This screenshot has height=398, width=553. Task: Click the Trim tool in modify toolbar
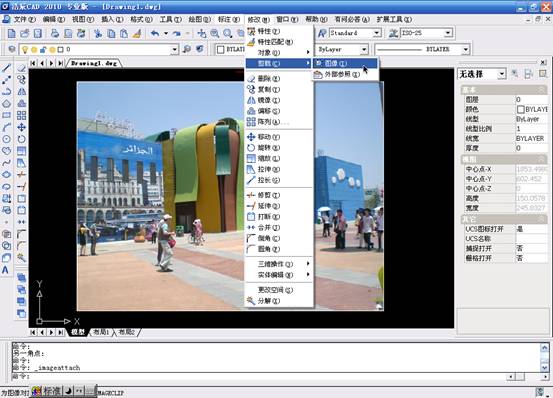pos(22,175)
